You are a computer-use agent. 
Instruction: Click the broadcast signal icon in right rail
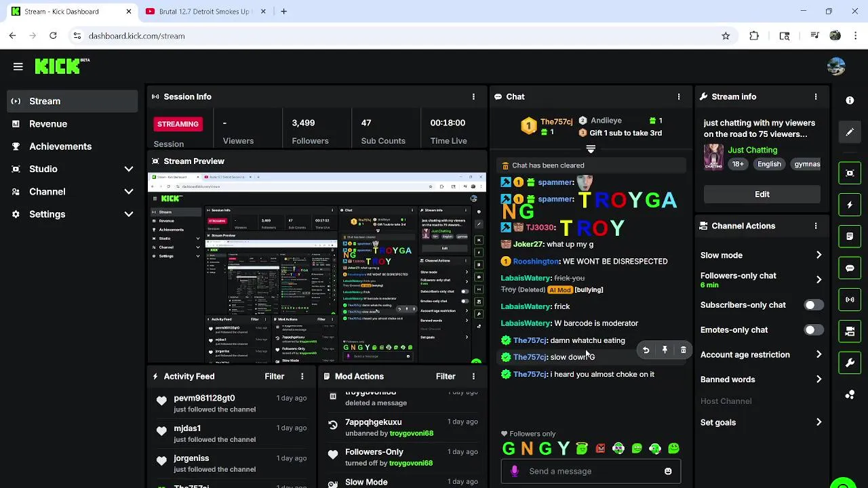coord(850,300)
